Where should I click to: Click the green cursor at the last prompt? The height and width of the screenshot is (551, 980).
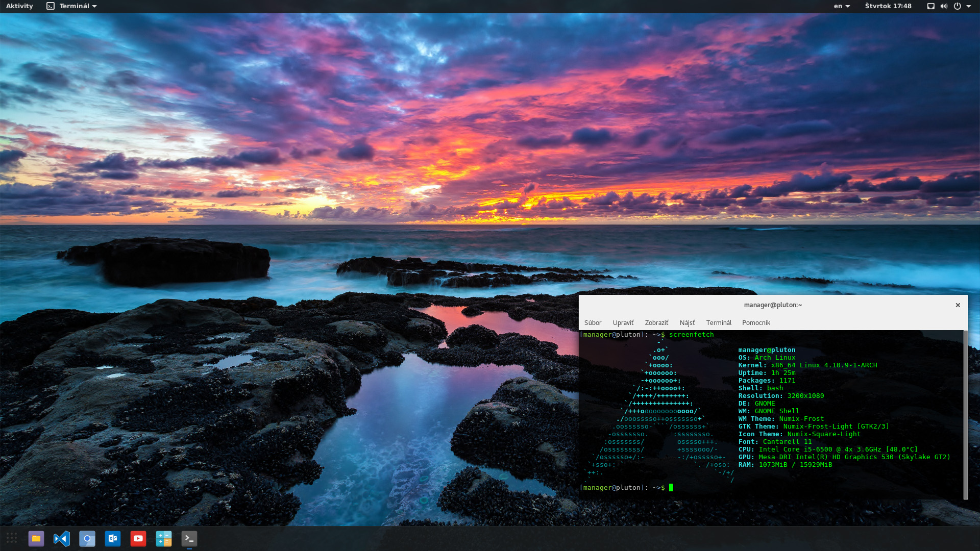coord(671,488)
